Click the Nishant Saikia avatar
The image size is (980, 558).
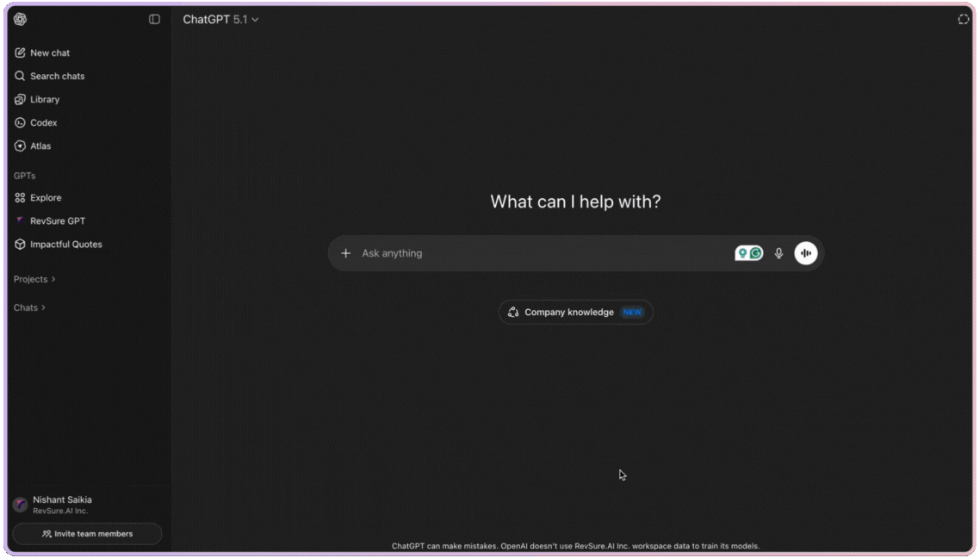[20, 505]
